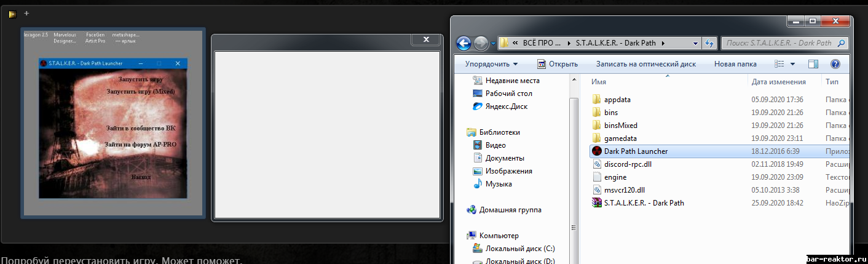The image size is (868, 264).
Task: Click the plus icon at top left
Action: [x=26, y=13]
